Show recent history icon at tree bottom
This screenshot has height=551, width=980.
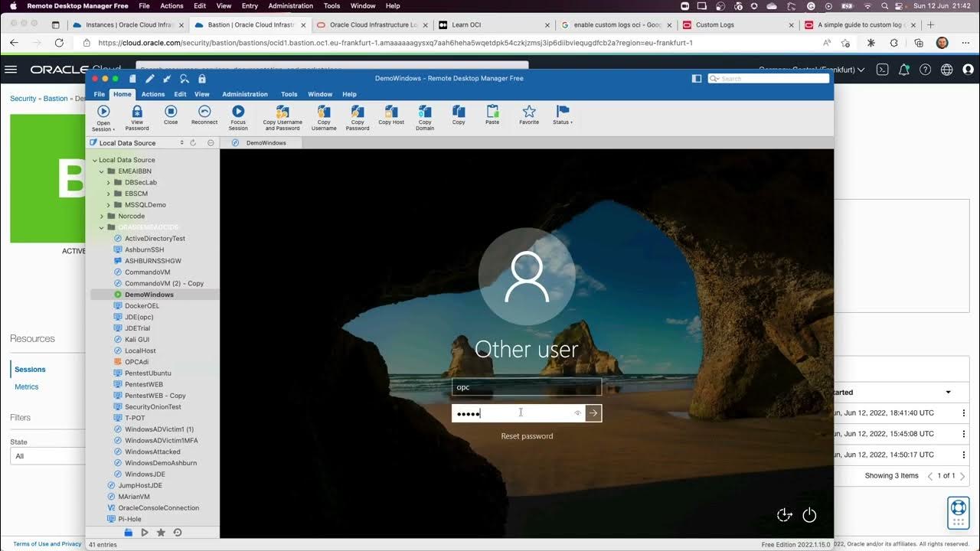coord(178,532)
